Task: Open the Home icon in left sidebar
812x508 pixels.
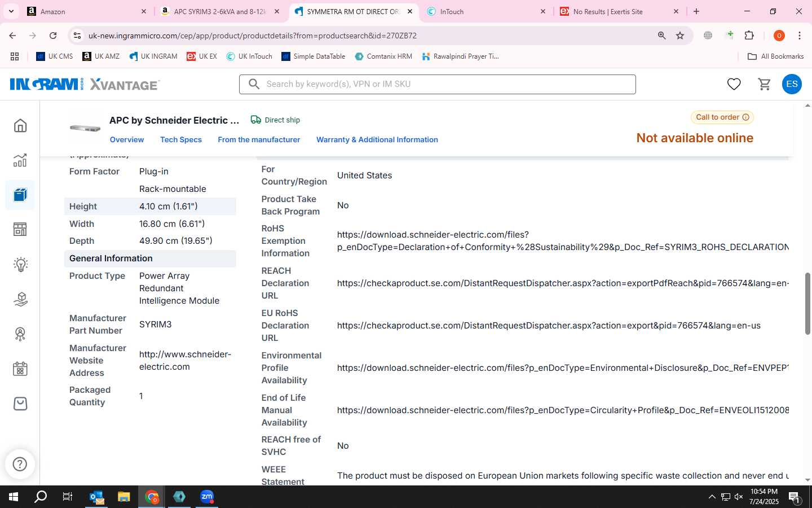Action: pyautogui.click(x=20, y=125)
